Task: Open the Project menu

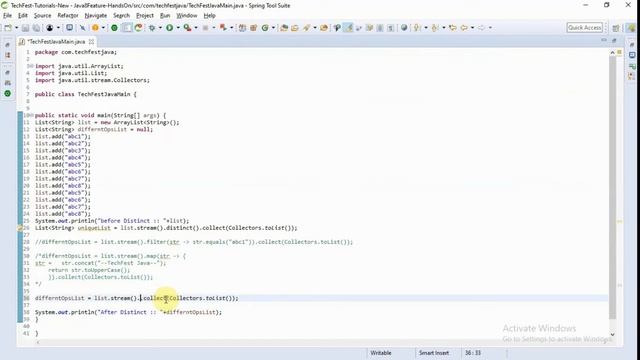Action: click(145, 16)
